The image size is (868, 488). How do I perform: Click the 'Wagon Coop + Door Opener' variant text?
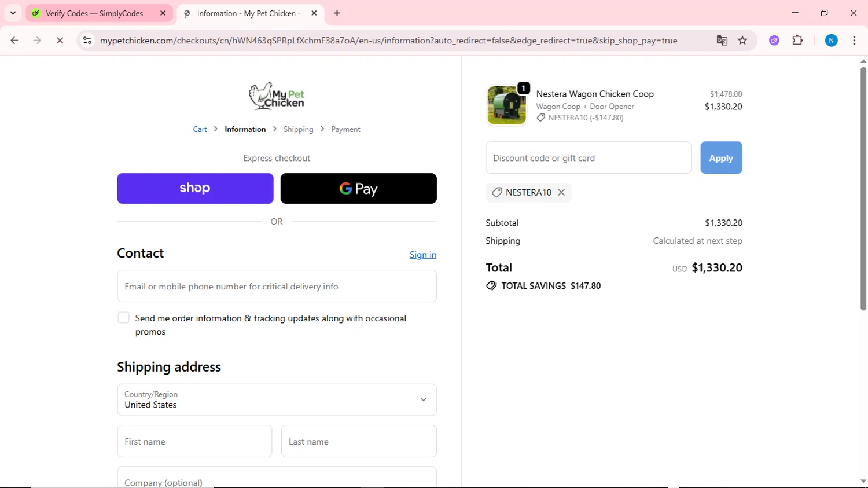pos(585,107)
